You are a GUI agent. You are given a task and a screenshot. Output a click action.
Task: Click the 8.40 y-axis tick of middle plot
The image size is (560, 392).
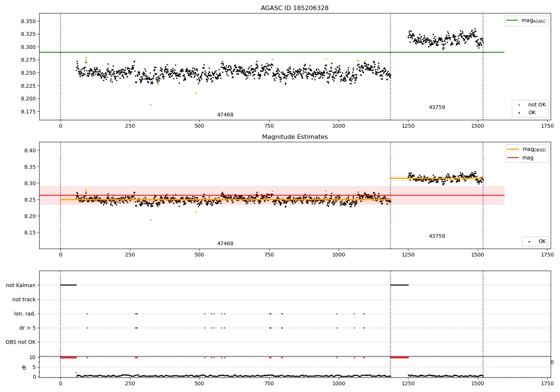[x=30, y=150]
